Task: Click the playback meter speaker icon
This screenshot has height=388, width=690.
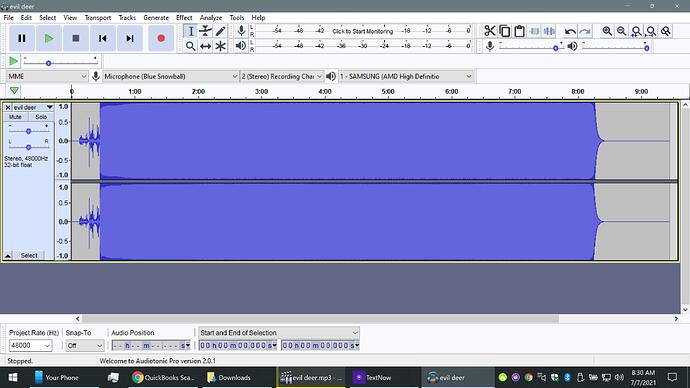Action: pos(241,46)
